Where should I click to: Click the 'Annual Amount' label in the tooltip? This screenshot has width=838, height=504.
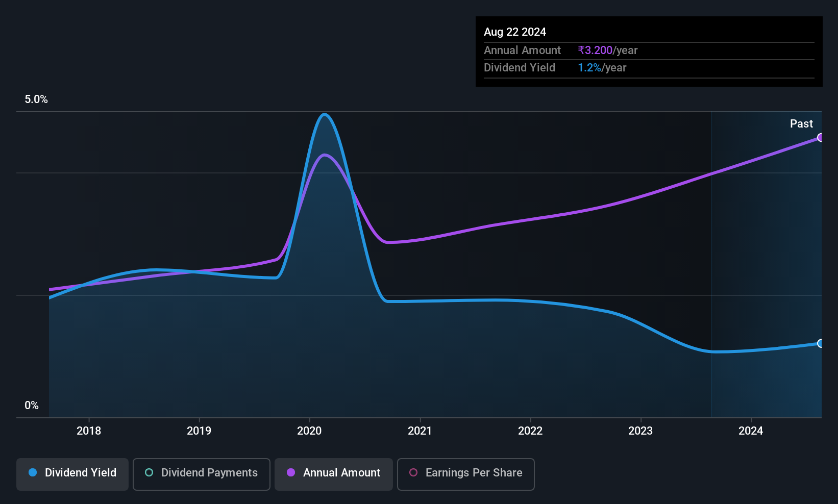click(522, 51)
